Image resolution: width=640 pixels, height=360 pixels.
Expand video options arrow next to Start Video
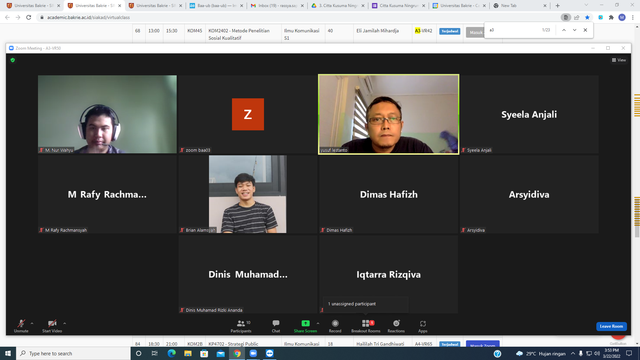coord(64,323)
